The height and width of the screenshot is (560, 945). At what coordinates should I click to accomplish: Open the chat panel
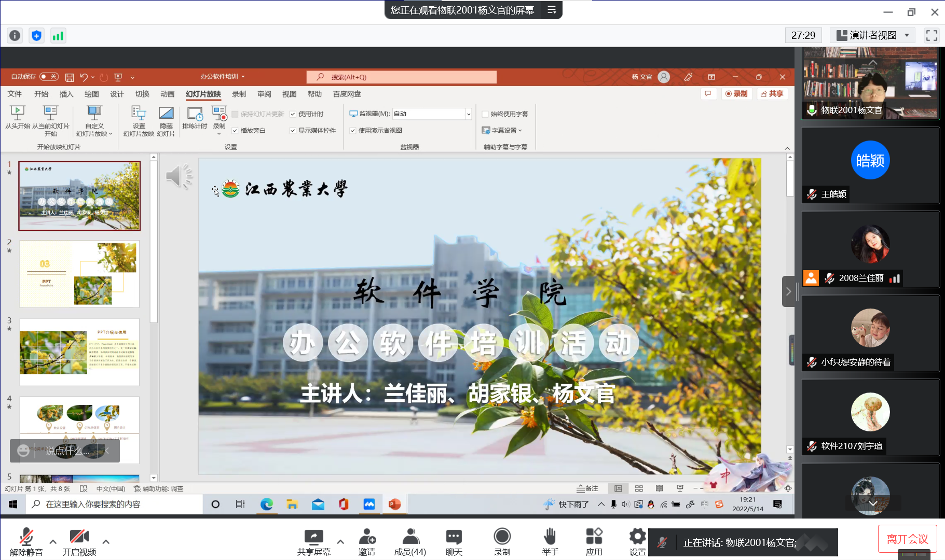click(454, 537)
